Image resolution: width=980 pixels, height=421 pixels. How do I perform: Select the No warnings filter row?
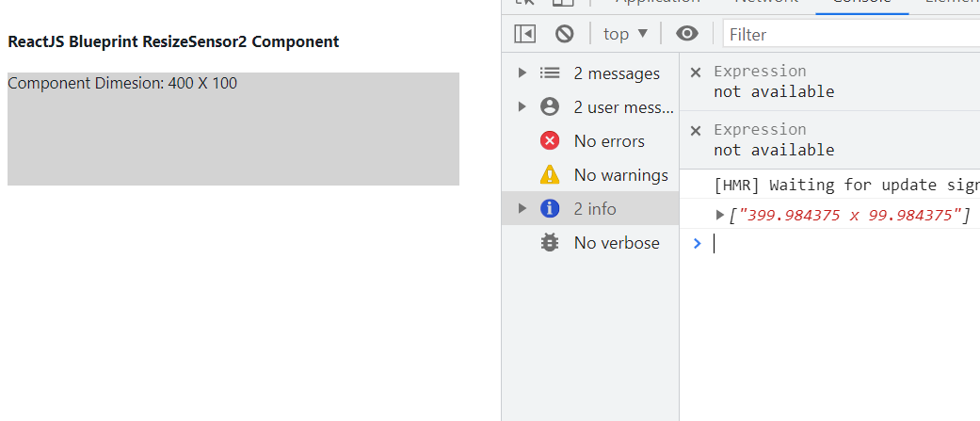(x=620, y=175)
